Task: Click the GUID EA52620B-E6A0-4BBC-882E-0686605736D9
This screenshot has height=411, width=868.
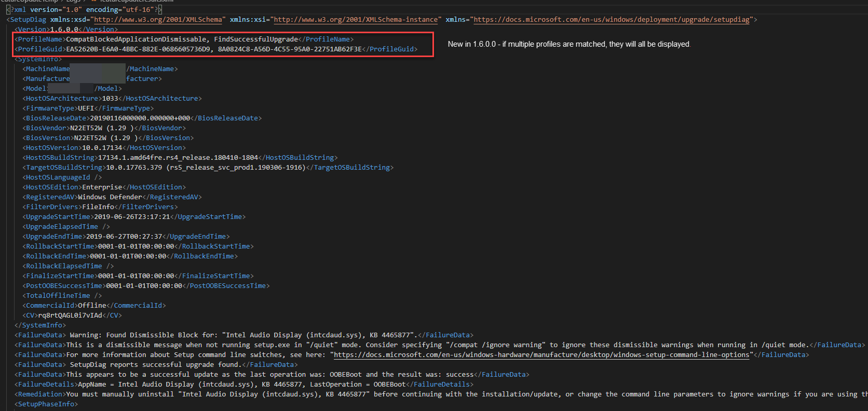Action: coord(138,49)
